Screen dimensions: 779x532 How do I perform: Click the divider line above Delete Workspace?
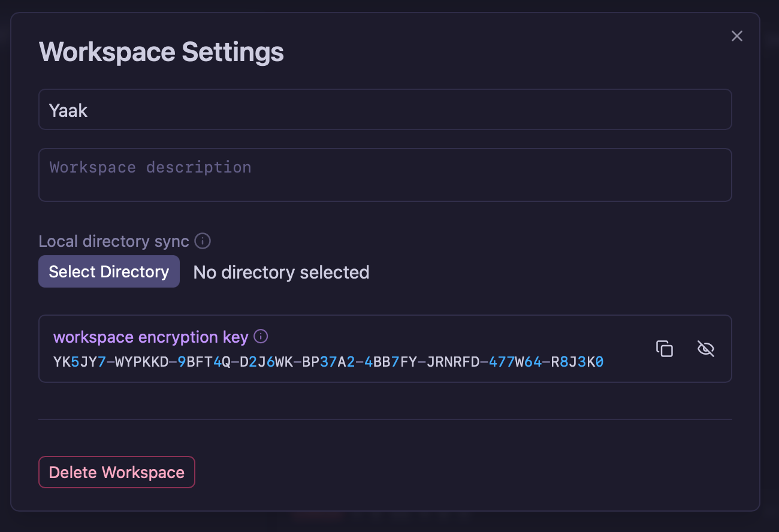(x=385, y=419)
